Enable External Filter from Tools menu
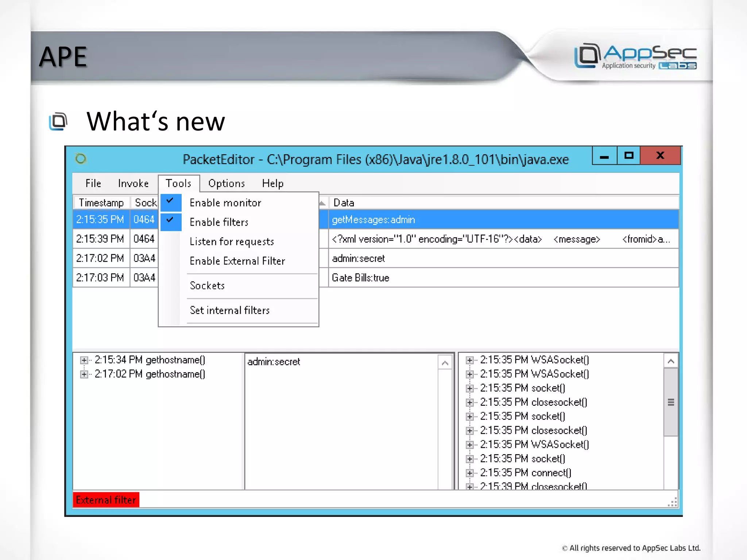 point(237,261)
